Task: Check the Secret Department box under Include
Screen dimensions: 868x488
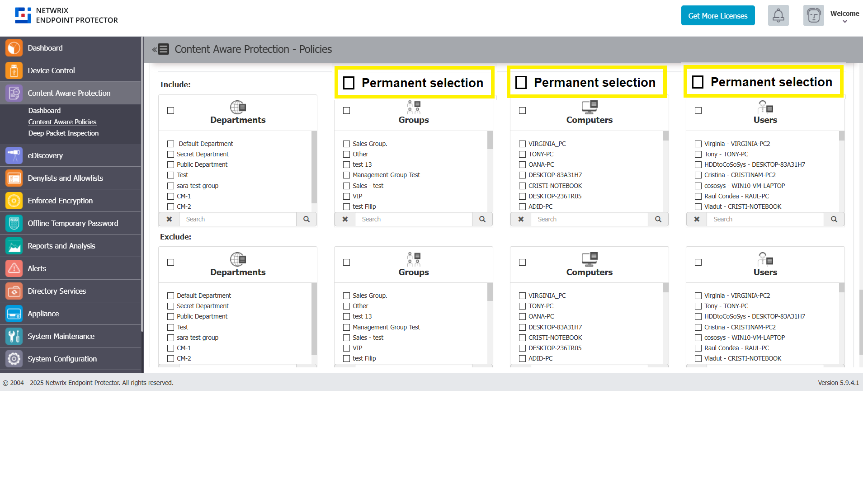Action: [171, 154]
